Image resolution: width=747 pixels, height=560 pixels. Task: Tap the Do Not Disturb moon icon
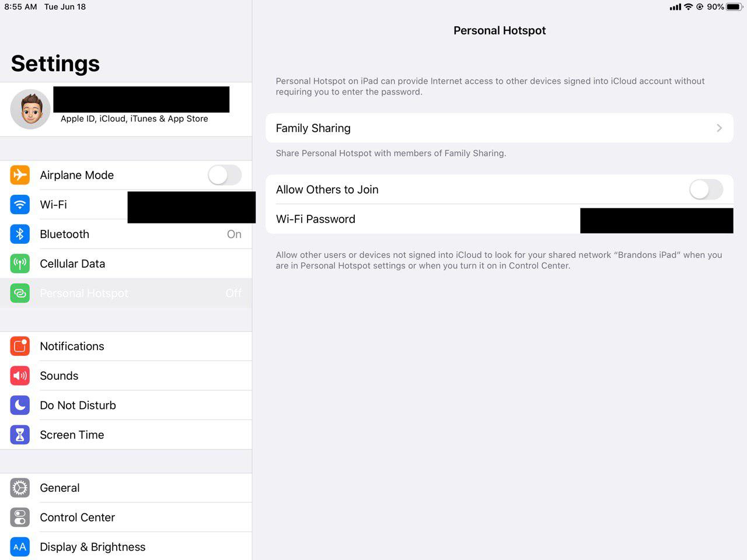point(20,405)
